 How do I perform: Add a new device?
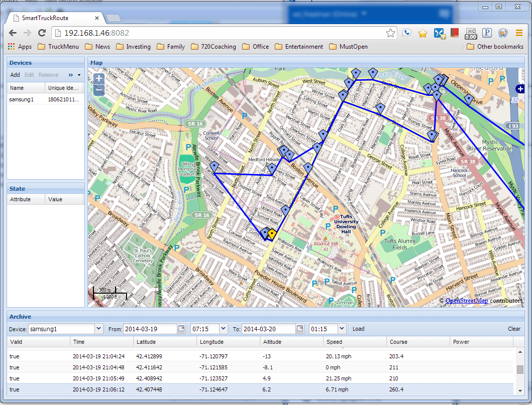pos(15,75)
